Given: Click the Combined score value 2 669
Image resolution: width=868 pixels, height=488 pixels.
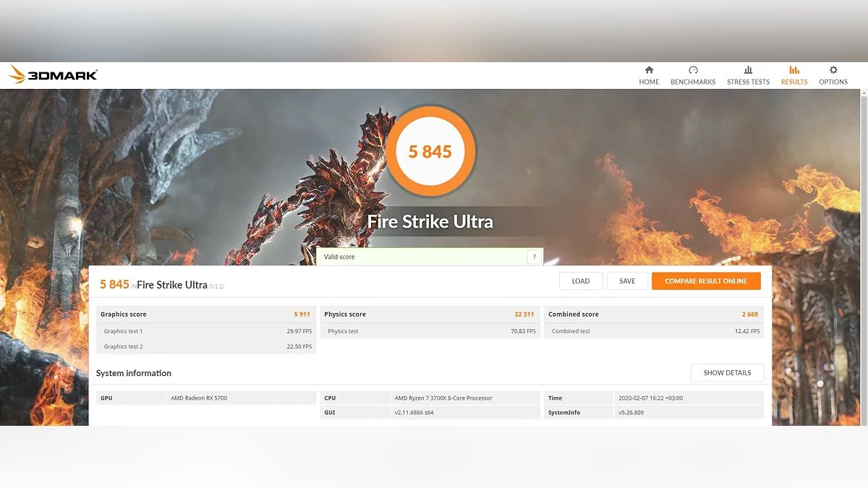Looking at the screenshot, I should pos(750,314).
